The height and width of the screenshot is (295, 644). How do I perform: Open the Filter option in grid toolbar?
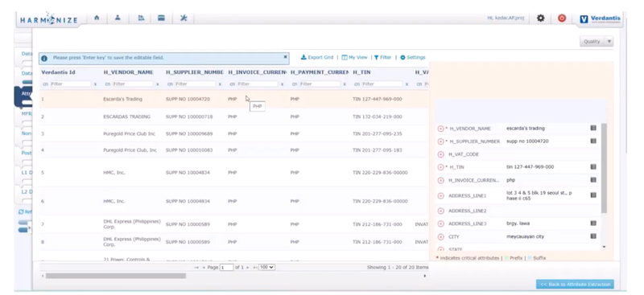[383, 57]
